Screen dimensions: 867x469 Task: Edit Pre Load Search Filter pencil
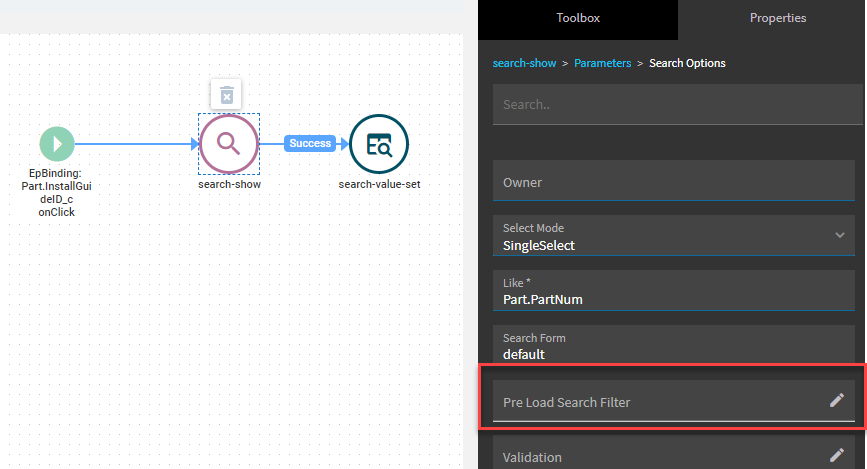click(x=837, y=400)
